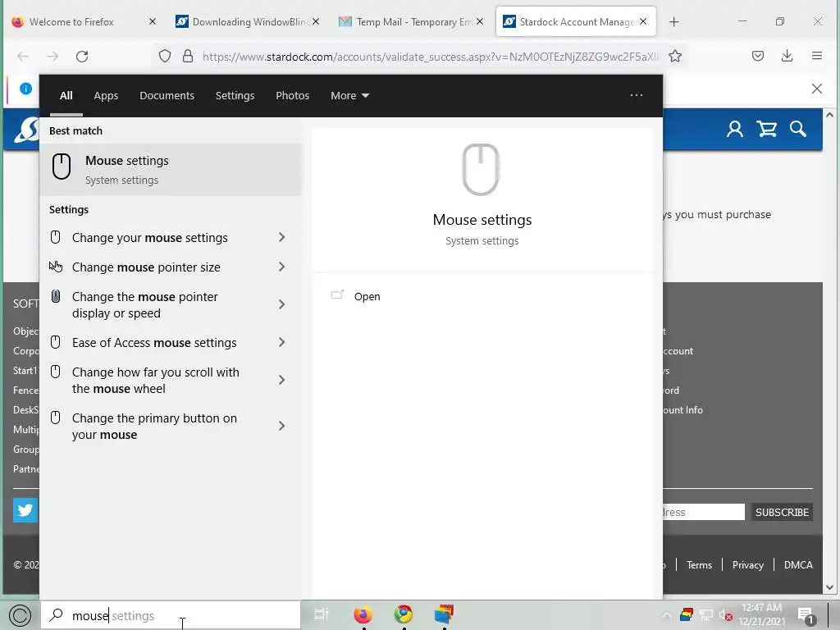
Task: Open a new Firefox tab
Action: point(674,22)
